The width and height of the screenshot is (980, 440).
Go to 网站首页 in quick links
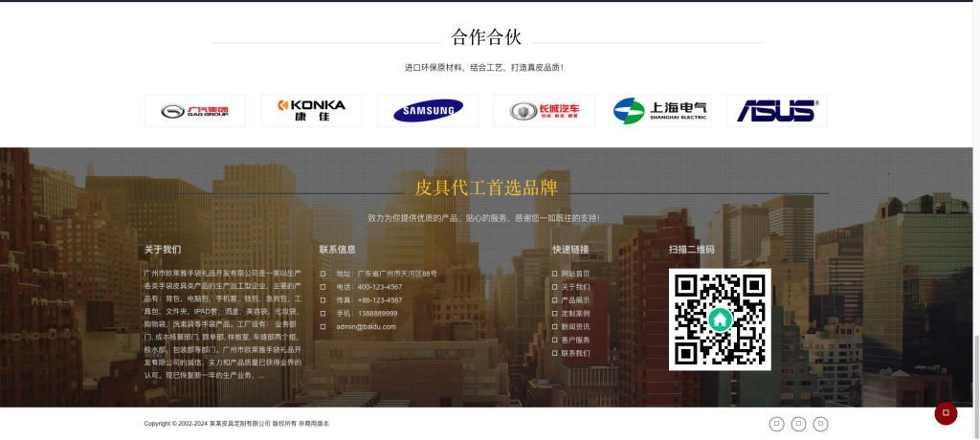point(575,274)
